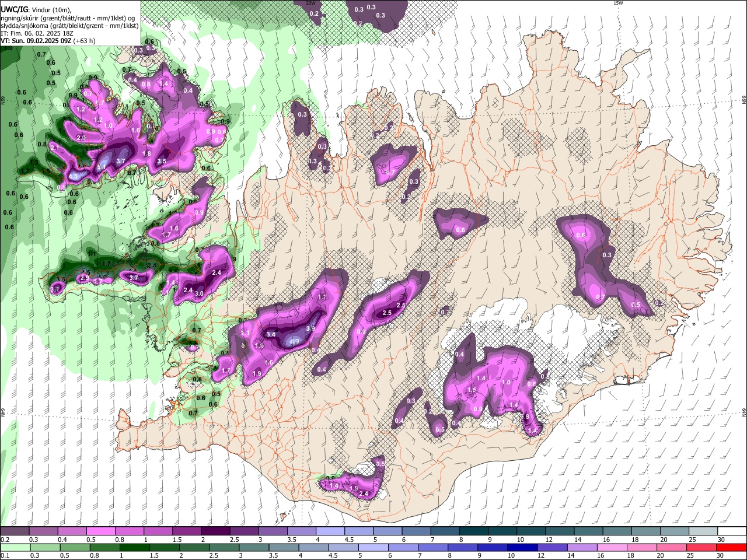Click the light grey 25–30 snow legend swatch
This screenshot has width=747, height=560.
click(703, 531)
